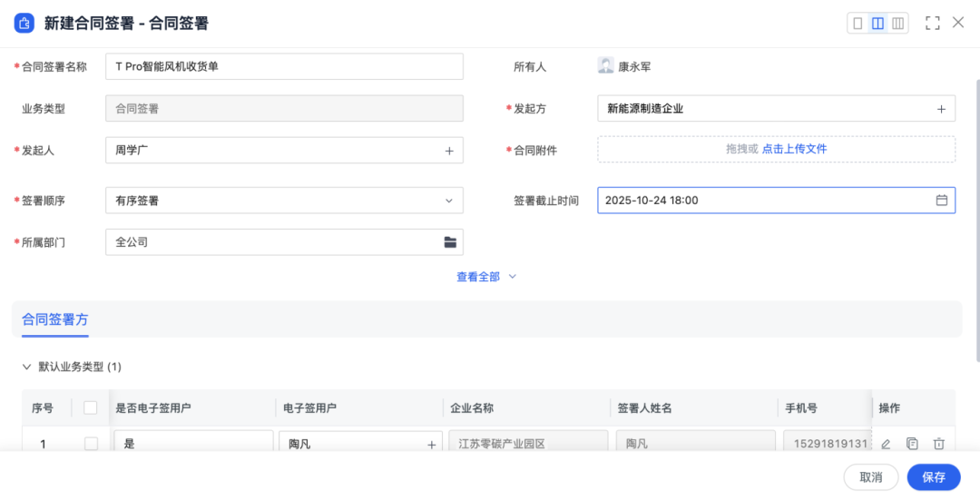The image size is (980, 501).
Task: Switch to three-column layout view
Action: 898,24
